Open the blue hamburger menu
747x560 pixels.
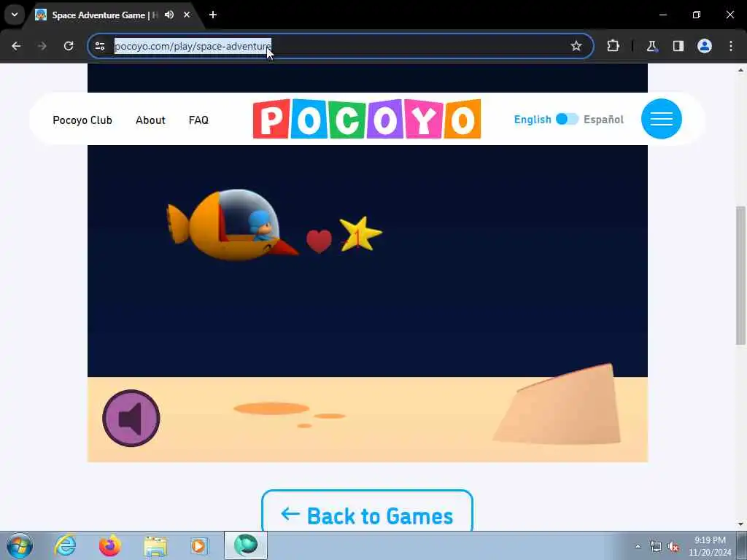661,119
